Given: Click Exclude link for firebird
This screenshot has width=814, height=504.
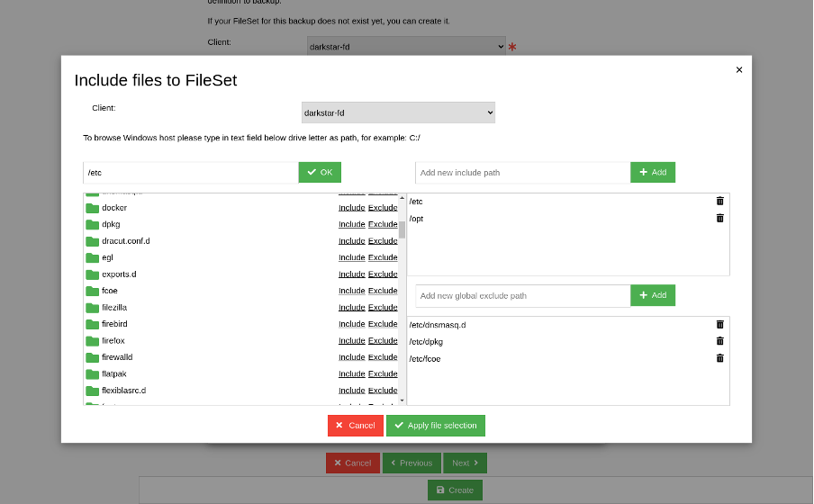Looking at the screenshot, I should [383, 324].
